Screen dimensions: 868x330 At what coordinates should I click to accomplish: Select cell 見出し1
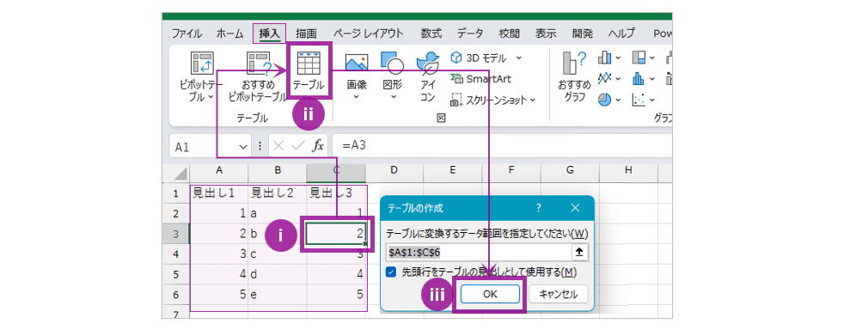click(x=218, y=193)
